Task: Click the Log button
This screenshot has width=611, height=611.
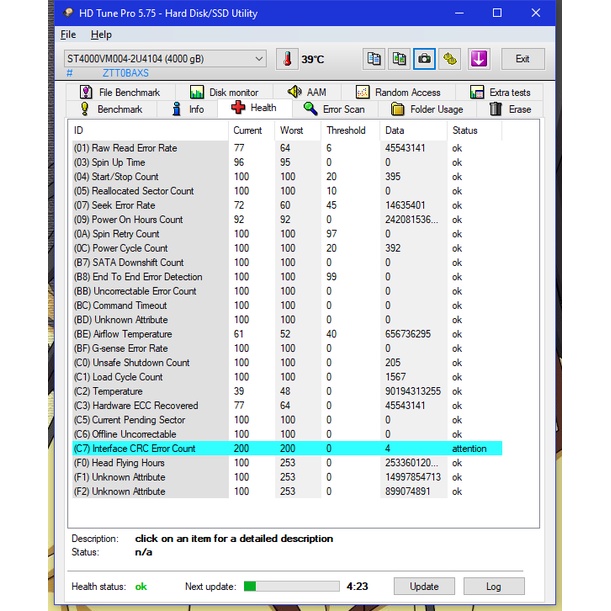Action: (x=494, y=586)
